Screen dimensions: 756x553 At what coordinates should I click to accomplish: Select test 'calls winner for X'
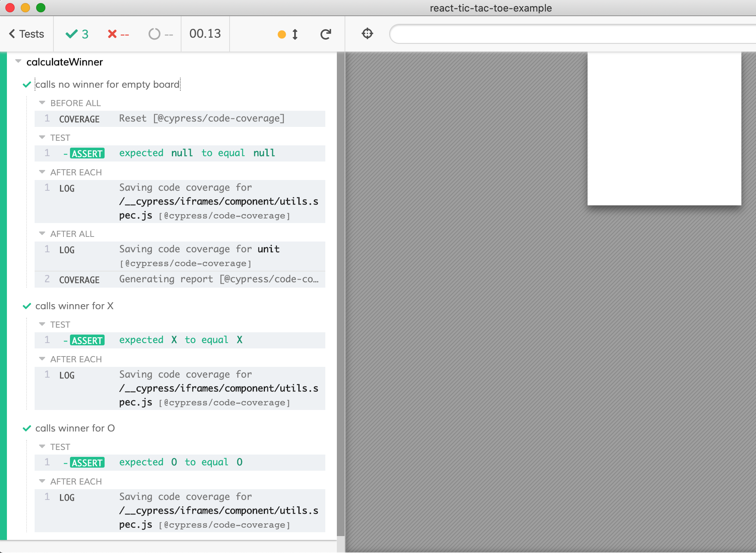coord(74,306)
